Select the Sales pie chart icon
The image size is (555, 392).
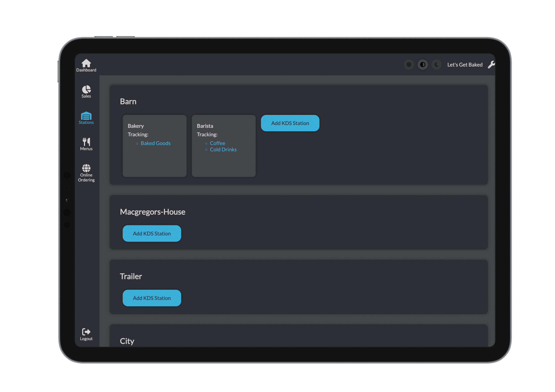(x=86, y=91)
